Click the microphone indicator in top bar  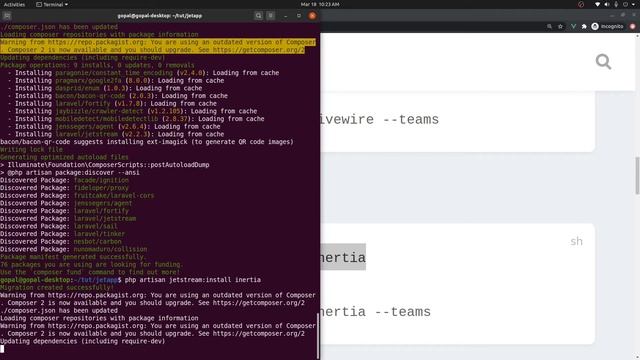click(616, 4)
